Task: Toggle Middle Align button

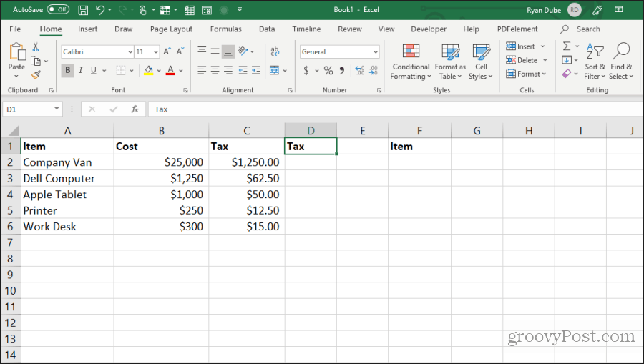Action: [x=215, y=51]
